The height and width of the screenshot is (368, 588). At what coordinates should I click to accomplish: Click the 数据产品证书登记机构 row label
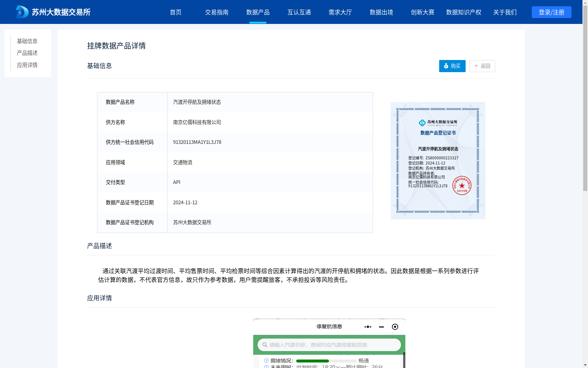coord(130,222)
